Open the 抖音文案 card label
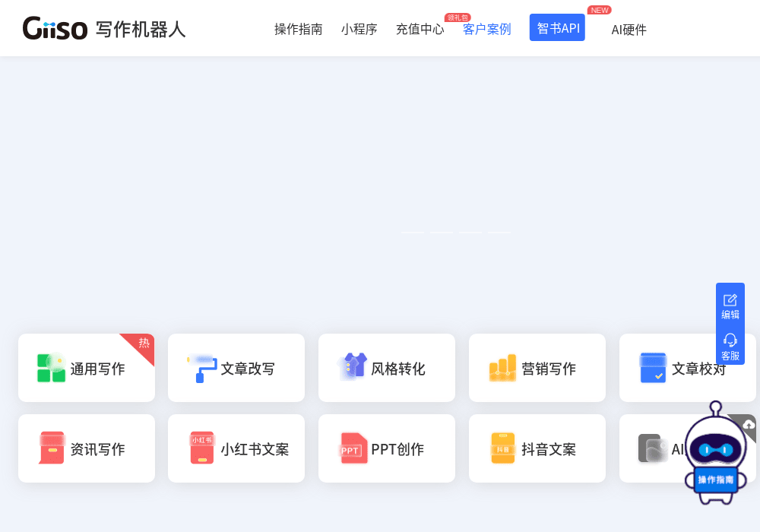The image size is (760, 532). (x=549, y=449)
